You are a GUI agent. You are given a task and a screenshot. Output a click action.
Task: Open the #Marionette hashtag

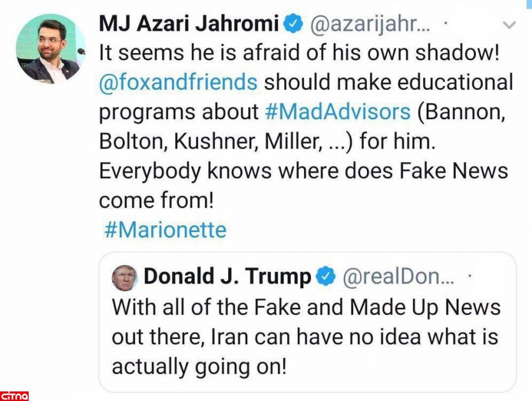pyautogui.click(x=164, y=230)
